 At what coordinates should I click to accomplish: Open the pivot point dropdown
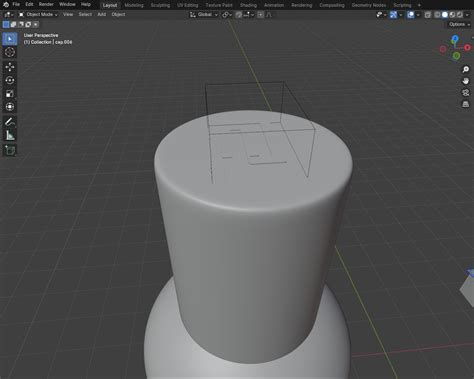(x=227, y=15)
